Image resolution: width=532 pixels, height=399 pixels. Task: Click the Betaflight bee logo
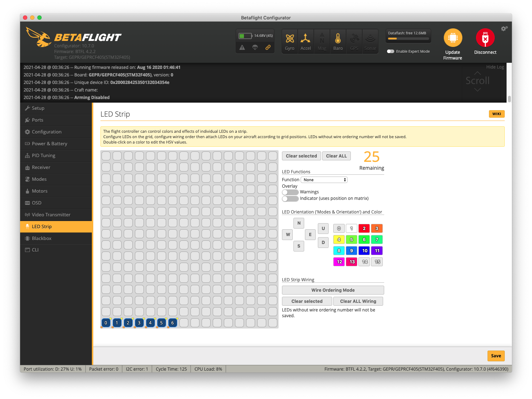click(39, 37)
